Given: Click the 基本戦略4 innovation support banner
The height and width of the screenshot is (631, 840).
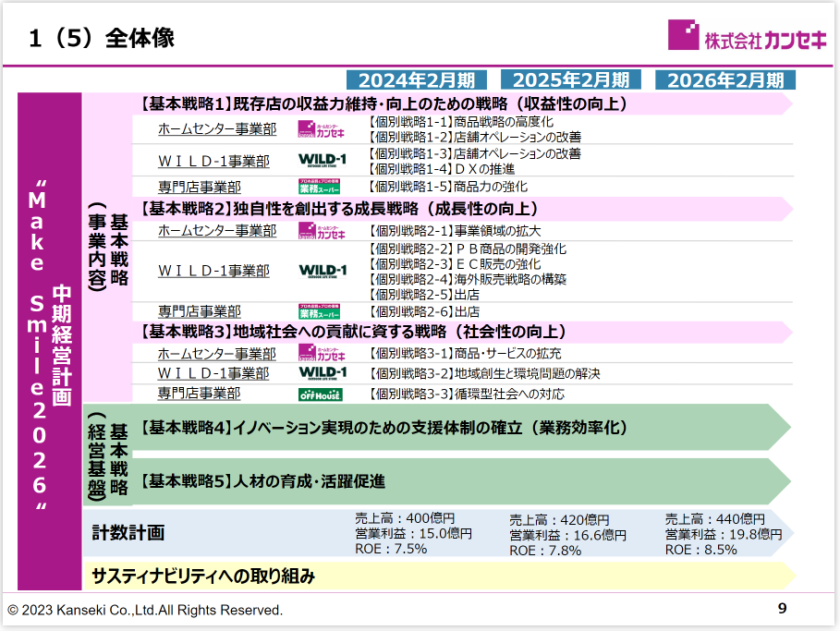Looking at the screenshot, I should [383, 428].
